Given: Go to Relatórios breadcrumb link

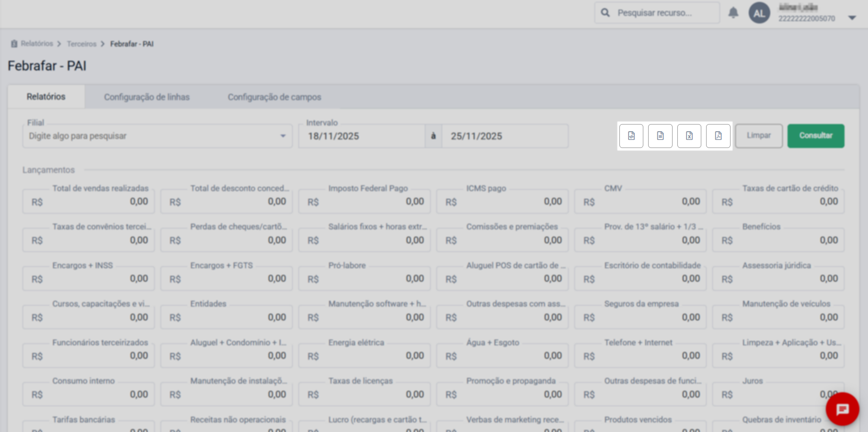Looking at the screenshot, I should (x=37, y=44).
